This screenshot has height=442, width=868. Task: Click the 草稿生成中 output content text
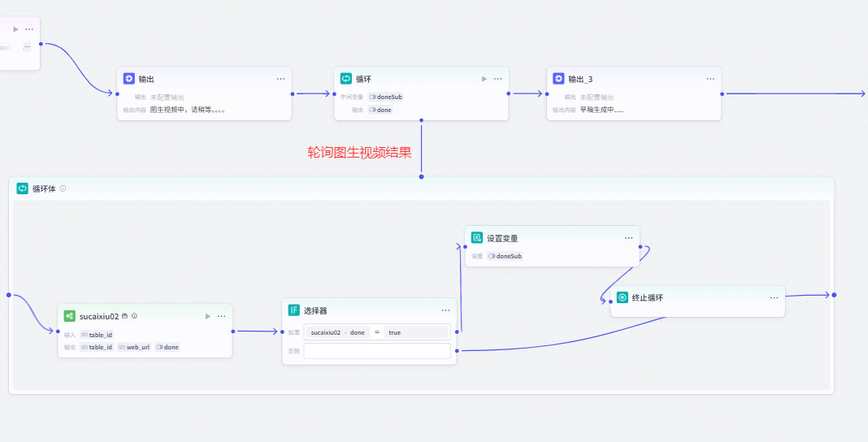[x=601, y=110]
